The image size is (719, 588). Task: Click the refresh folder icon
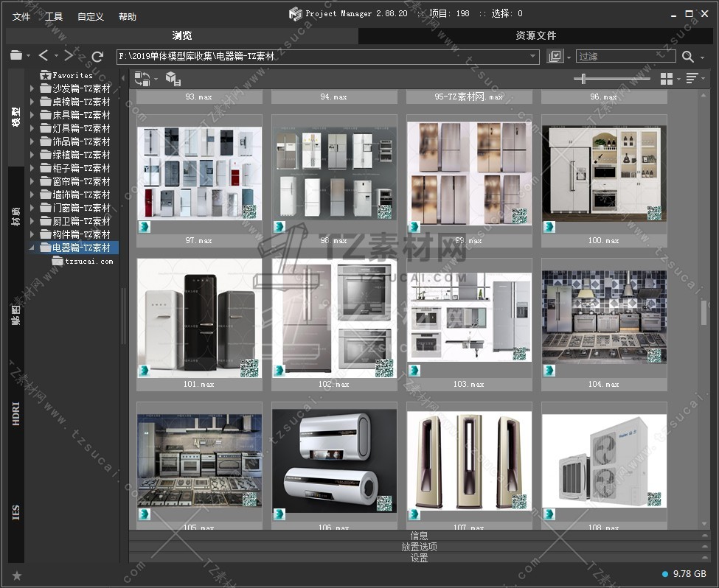coord(97,56)
